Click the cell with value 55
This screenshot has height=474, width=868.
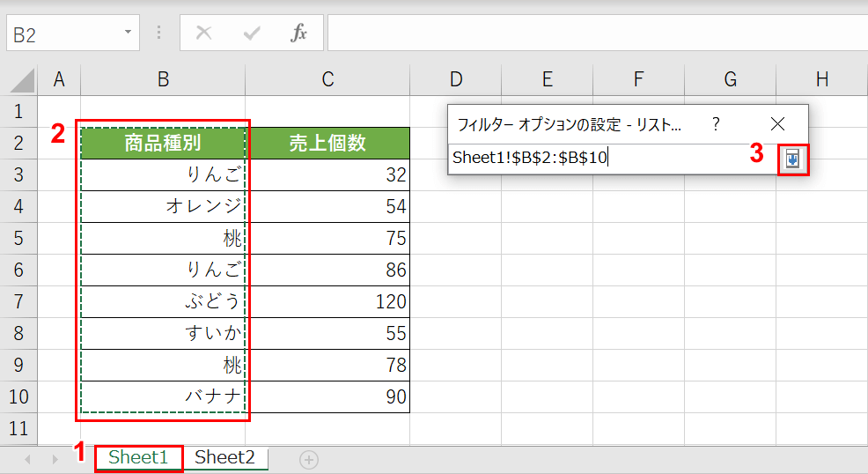coord(327,333)
